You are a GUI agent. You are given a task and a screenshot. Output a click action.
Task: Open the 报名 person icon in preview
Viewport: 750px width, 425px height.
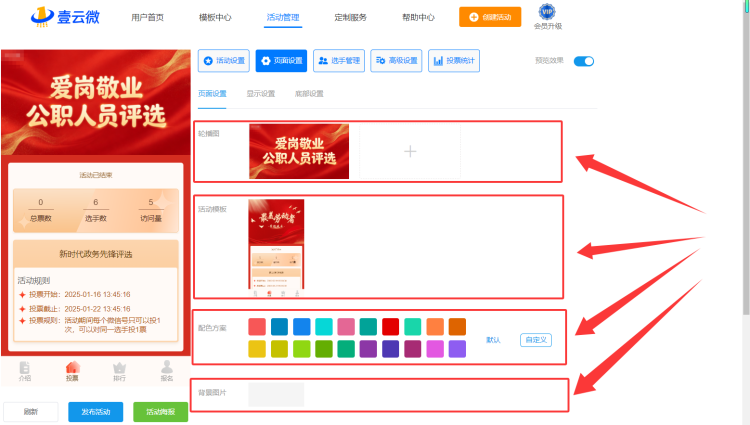point(166,371)
